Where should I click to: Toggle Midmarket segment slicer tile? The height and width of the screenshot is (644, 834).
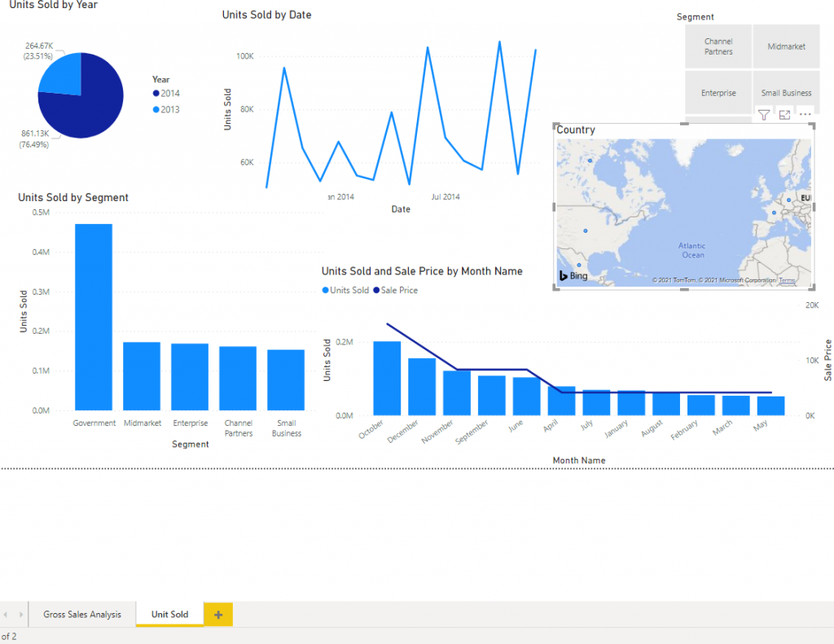tap(786, 46)
